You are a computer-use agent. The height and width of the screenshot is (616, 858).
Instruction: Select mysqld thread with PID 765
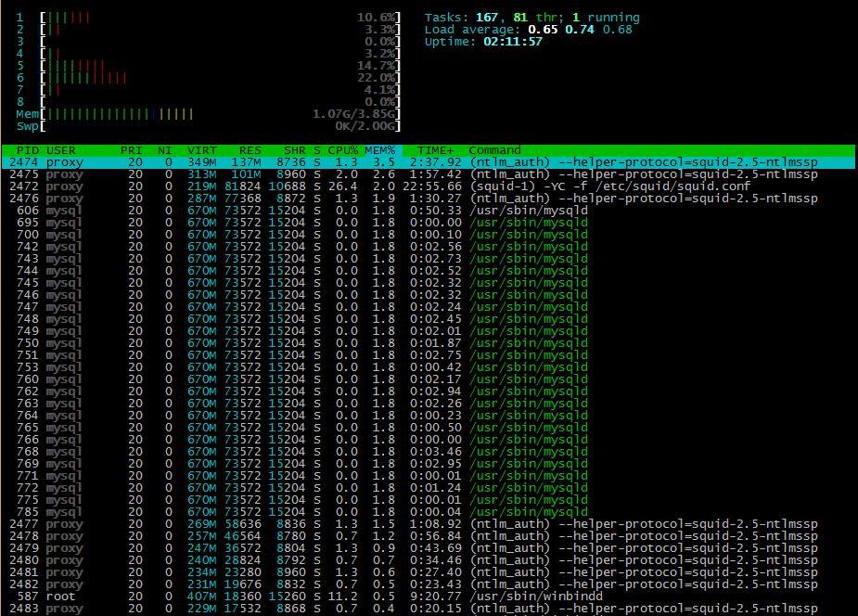coord(429,428)
